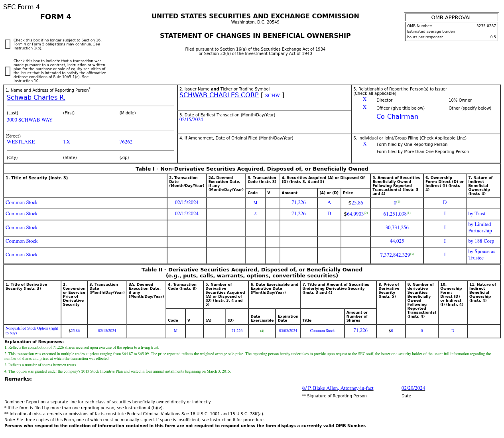Check the Rule 10b5-1(c) contract transaction box

click(x=8, y=71)
